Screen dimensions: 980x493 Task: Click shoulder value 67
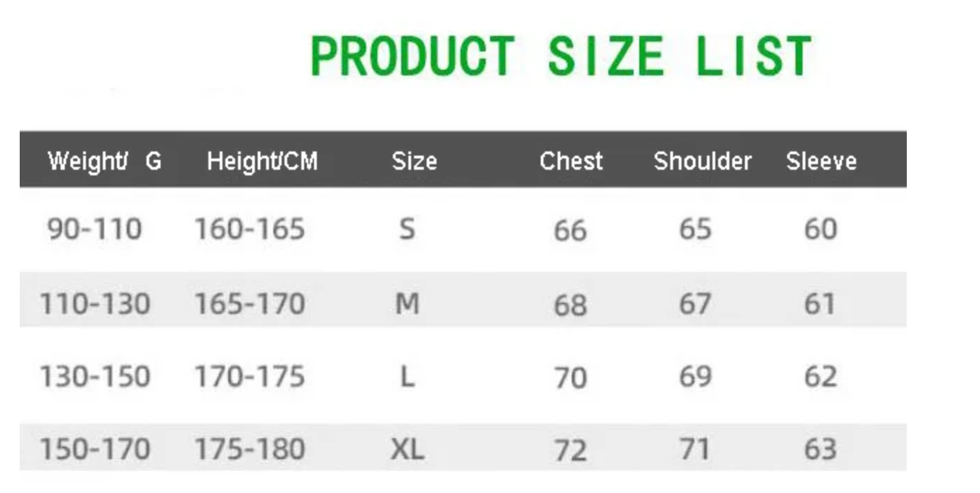tap(695, 304)
